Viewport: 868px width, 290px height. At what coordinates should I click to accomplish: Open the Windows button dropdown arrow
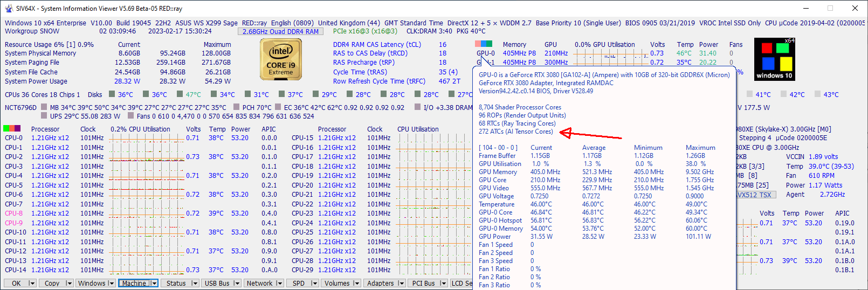coord(111,283)
